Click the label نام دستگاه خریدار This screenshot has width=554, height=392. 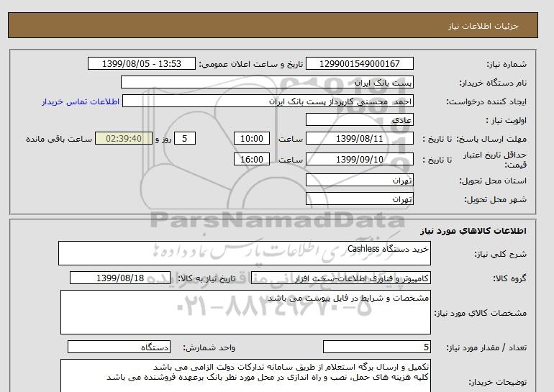pyautogui.click(x=493, y=83)
